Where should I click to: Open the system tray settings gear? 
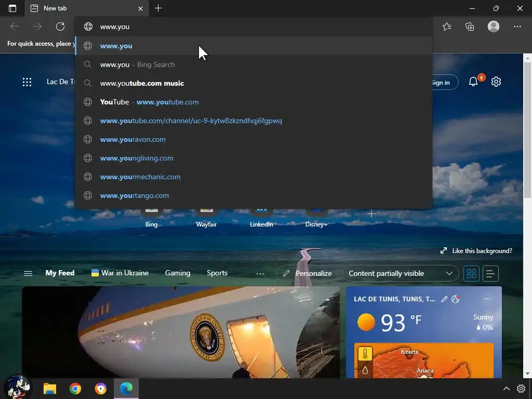521,389
